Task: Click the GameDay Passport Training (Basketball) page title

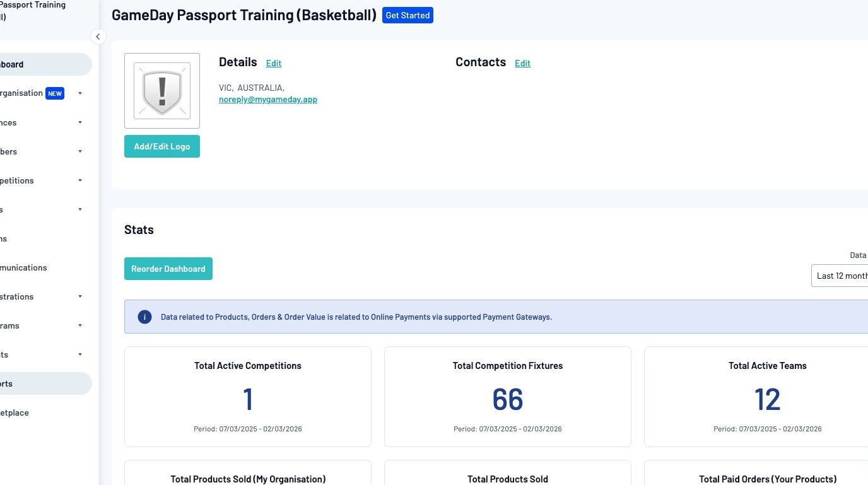Action: (244, 15)
